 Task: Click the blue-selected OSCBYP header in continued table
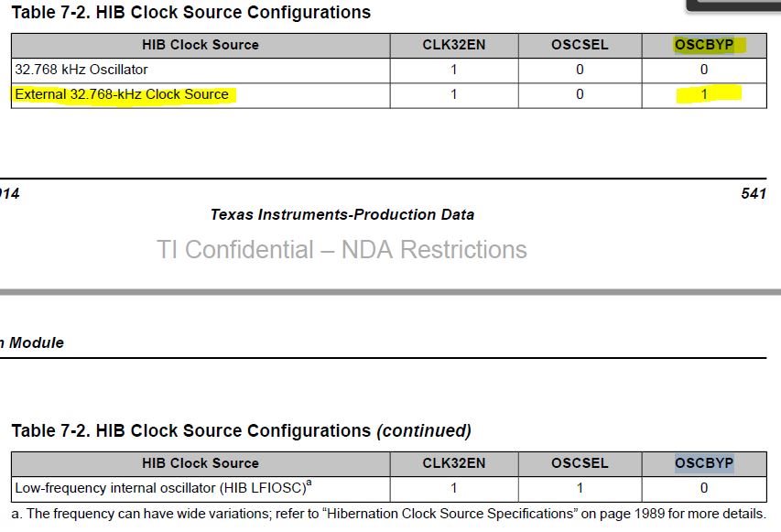click(x=703, y=463)
